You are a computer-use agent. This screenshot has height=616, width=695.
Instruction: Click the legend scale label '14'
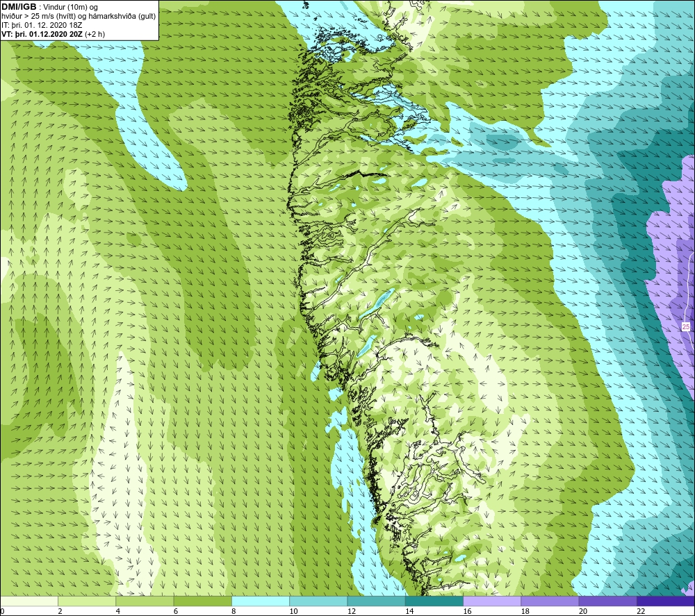click(409, 612)
